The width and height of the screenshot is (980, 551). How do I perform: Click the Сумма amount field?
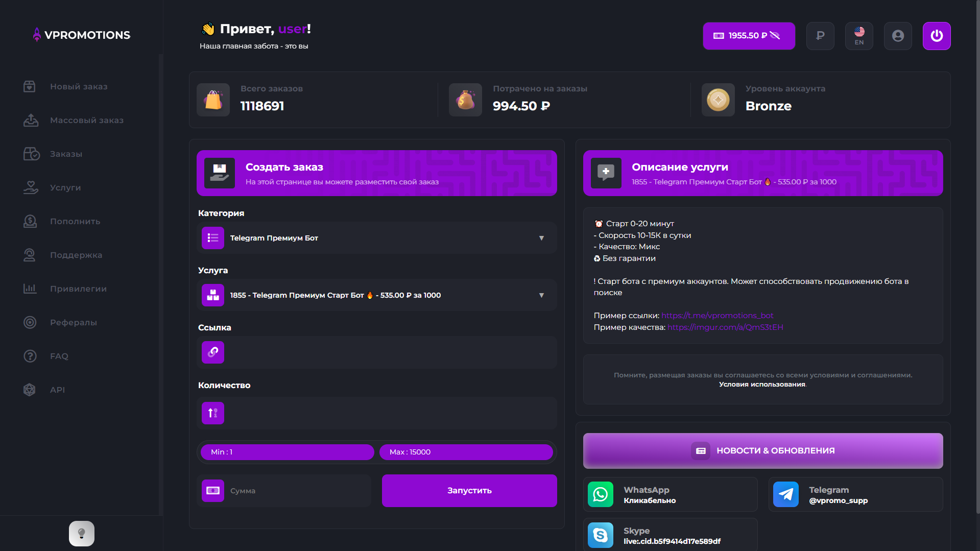click(x=284, y=491)
